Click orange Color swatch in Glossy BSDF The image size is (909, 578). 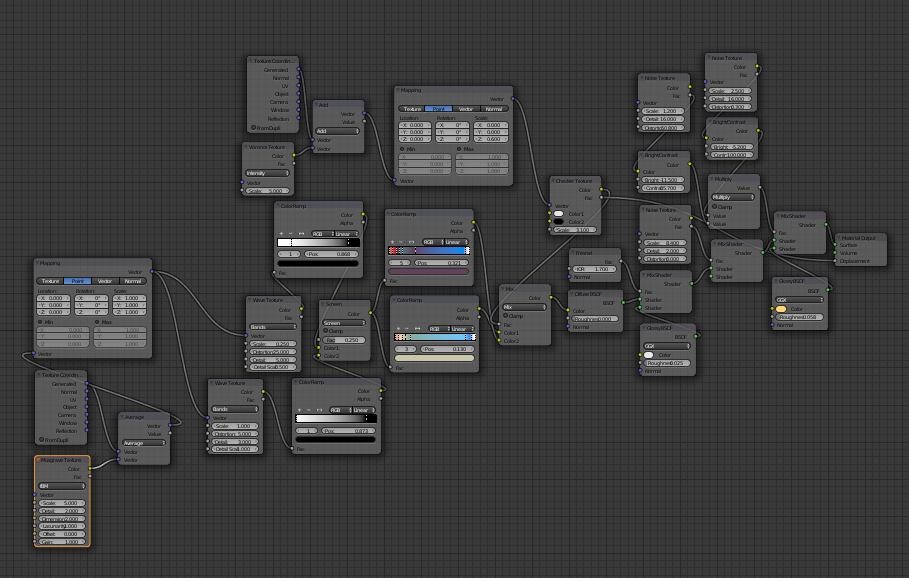[x=781, y=309]
